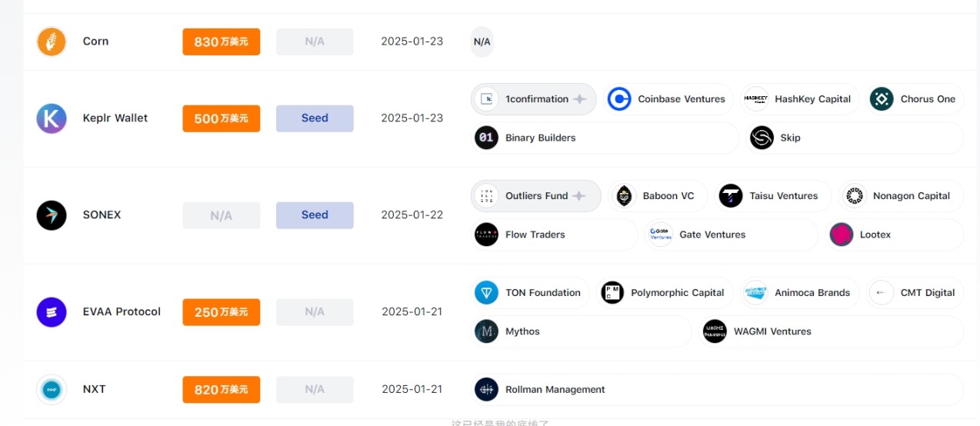Open the 1confirmation lead investor tag
This screenshot has height=426, width=980.
tap(534, 99)
